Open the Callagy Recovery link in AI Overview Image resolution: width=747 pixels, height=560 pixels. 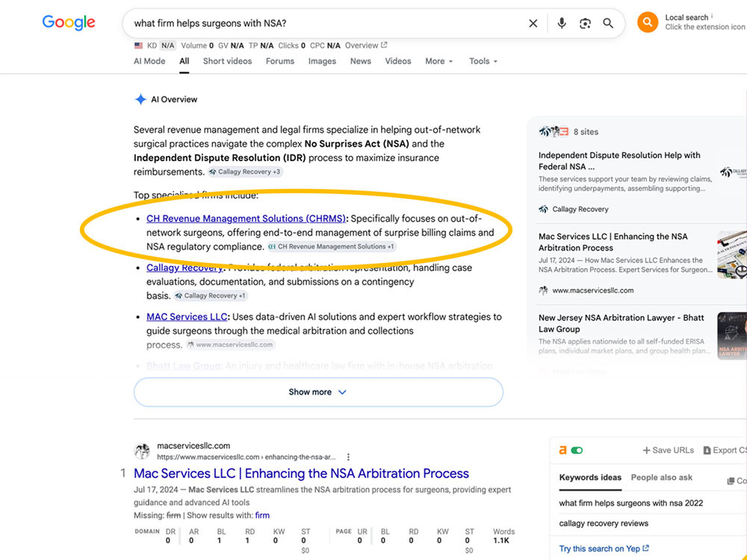(x=185, y=267)
